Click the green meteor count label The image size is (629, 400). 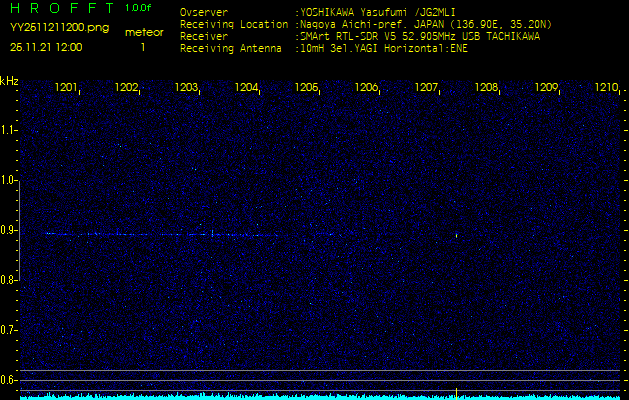click(142, 32)
